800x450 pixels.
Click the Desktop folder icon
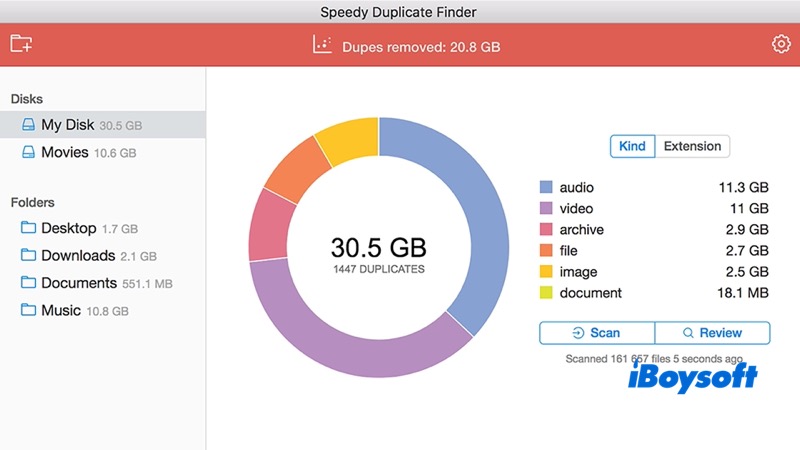tap(28, 228)
